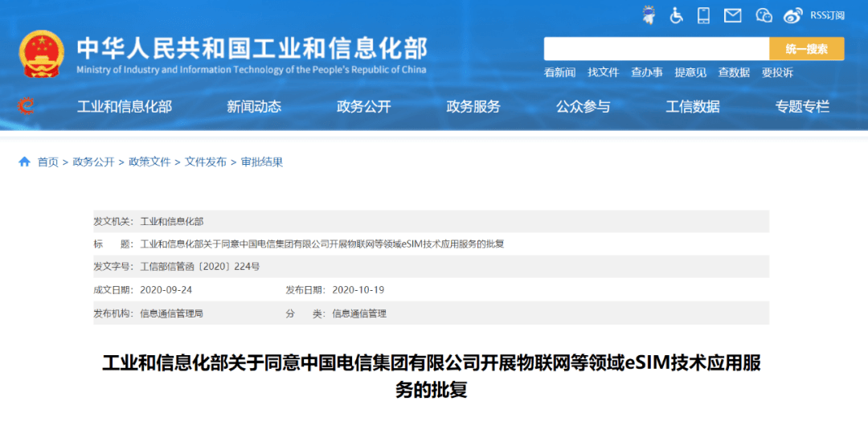Screen dimensions: 868x446
Task: Click the 统一搜索 button
Action: 807,49
